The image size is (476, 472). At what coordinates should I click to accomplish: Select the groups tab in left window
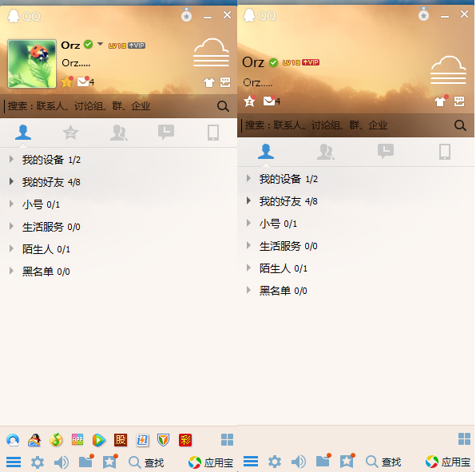(x=119, y=133)
